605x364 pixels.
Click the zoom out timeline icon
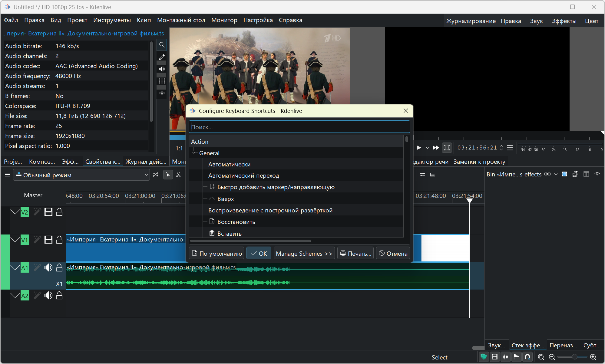tap(552, 357)
